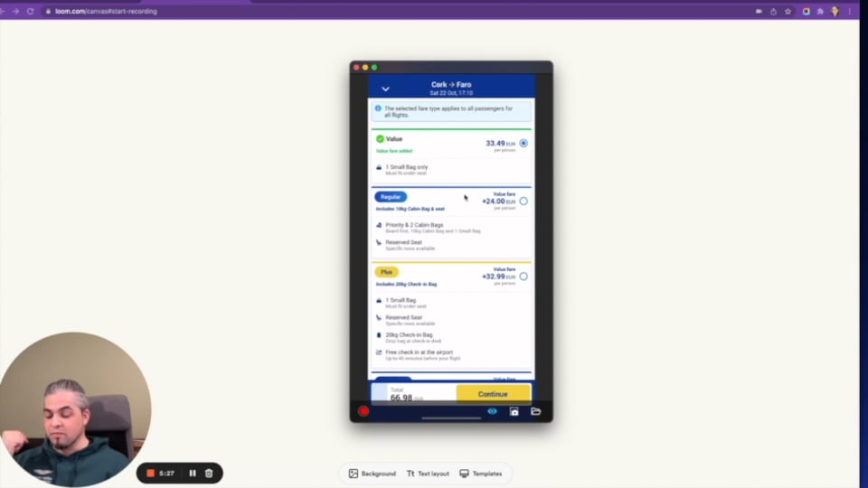Open the Background option
This screenshot has width=868, height=488.
(x=373, y=474)
